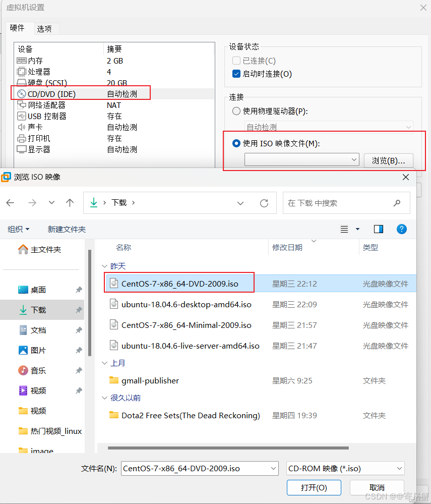Select the processor (处理器) device icon
The width and height of the screenshot is (431, 504).
[x=22, y=72]
